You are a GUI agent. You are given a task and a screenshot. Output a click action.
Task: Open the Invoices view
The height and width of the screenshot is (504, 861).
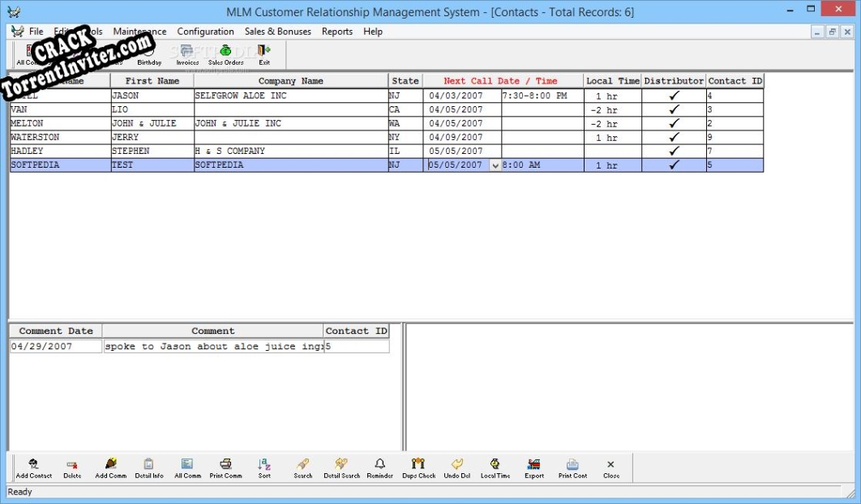tap(187, 55)
